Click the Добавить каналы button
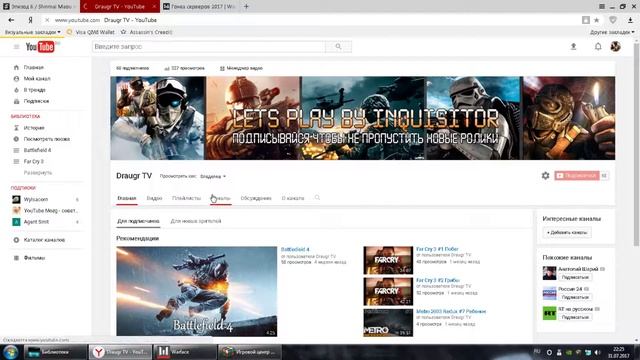The width and height of the screenshot is (640, 360). [567, 232]
